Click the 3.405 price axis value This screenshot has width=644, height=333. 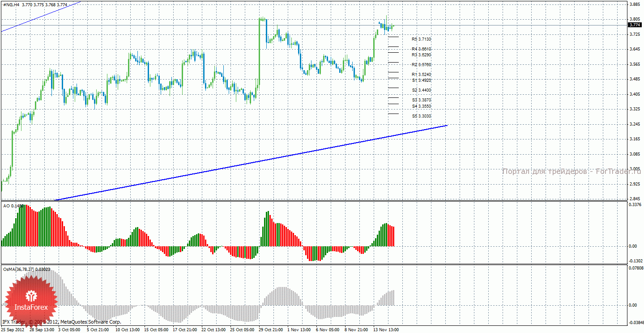tap(634, 94)
